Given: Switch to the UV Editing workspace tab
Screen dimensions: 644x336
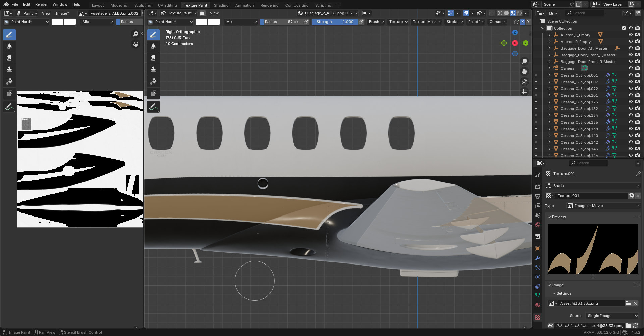Looking at the screenshot, I should pyautogui.click(x=167, y=5).
